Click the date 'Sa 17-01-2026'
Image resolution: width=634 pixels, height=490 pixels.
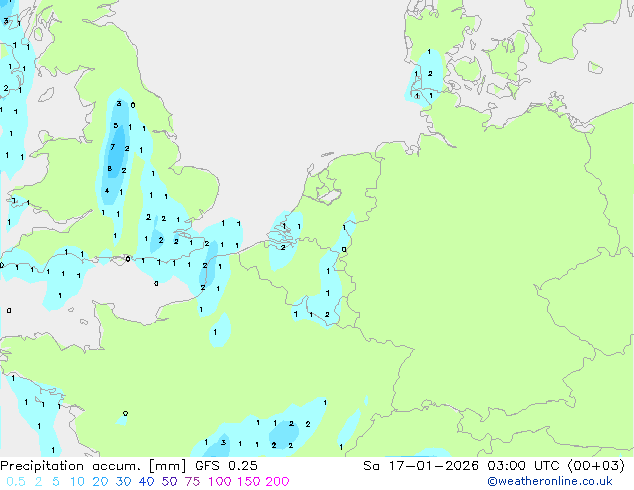point(421,466)
